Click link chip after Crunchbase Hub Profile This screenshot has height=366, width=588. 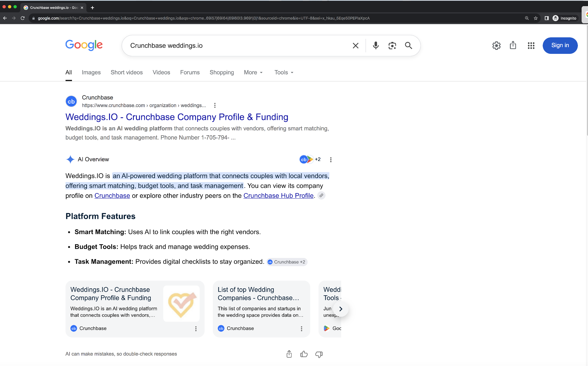coord(321,196)
